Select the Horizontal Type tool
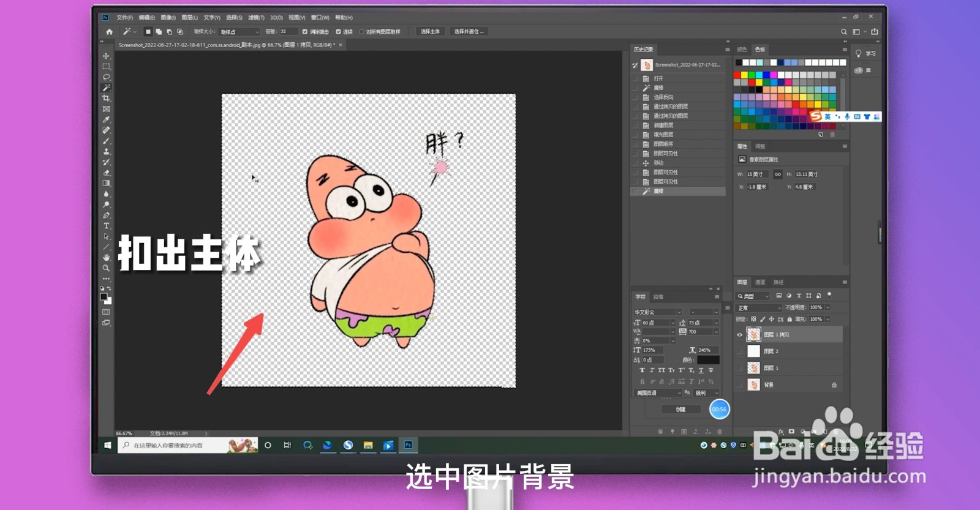Image resolution: width=980 pixels, height=510 pixels. (x=106, y=226)
